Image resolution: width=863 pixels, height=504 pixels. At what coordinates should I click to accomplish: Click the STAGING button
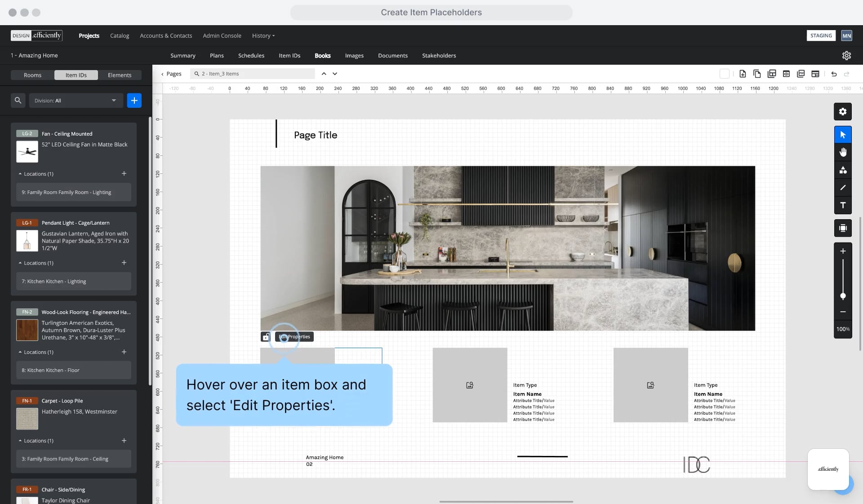821,35
